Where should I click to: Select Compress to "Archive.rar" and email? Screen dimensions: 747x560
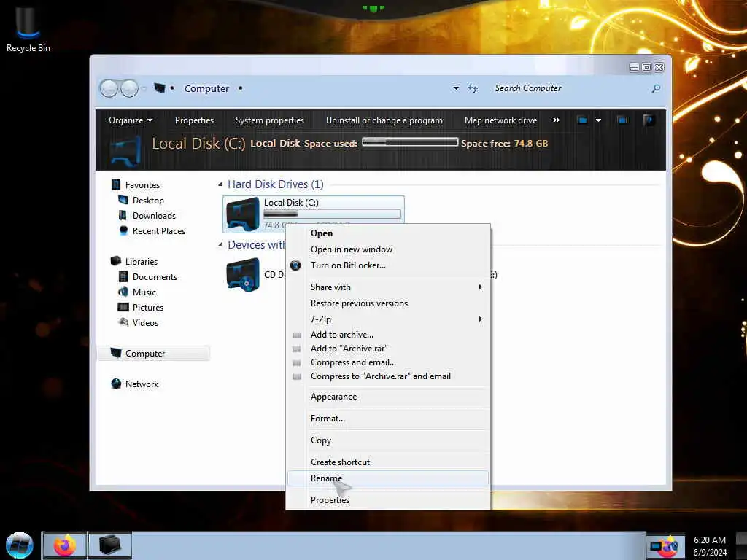coord(388,376)
